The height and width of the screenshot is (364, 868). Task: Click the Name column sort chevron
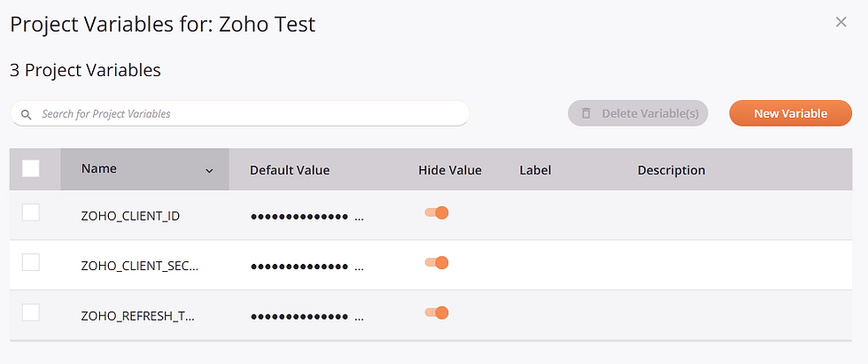[209, 171]
